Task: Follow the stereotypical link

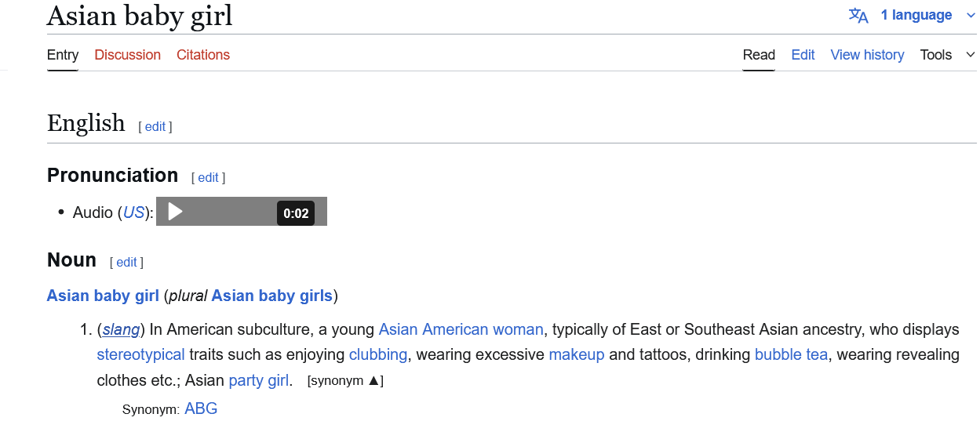Action: pyautogui.click(x=140, y=354)
